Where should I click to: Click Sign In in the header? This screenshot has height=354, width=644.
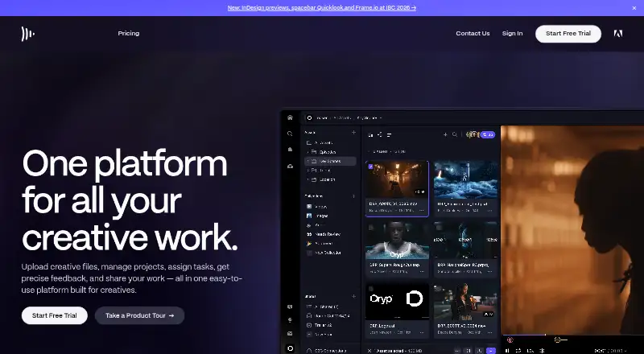tap(512, 33)
